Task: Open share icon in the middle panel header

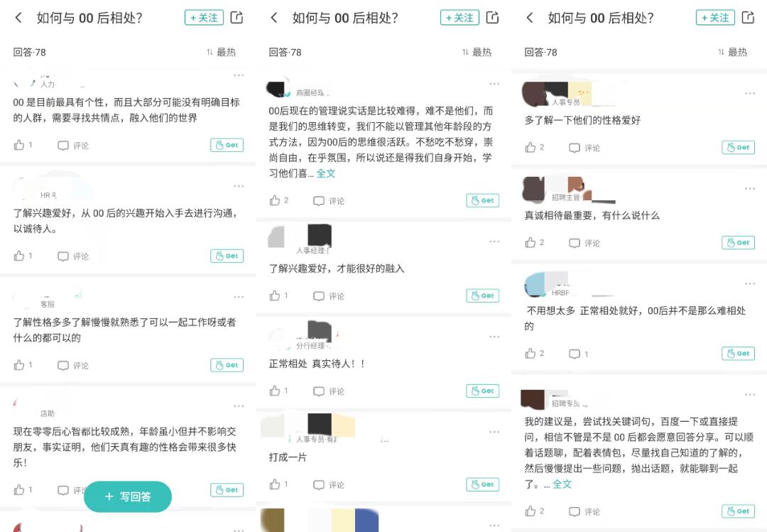Action: [x=493, y=18]
